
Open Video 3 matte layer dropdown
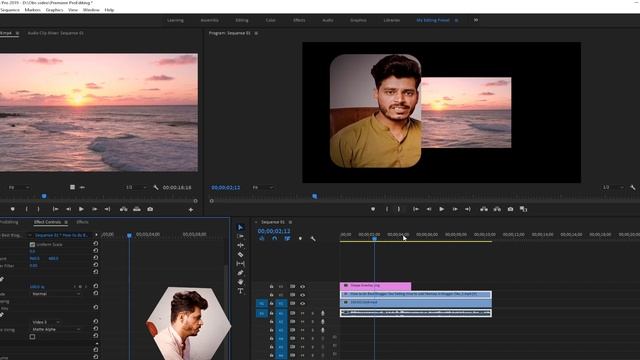pyautogui.click(x=46, y=322)
